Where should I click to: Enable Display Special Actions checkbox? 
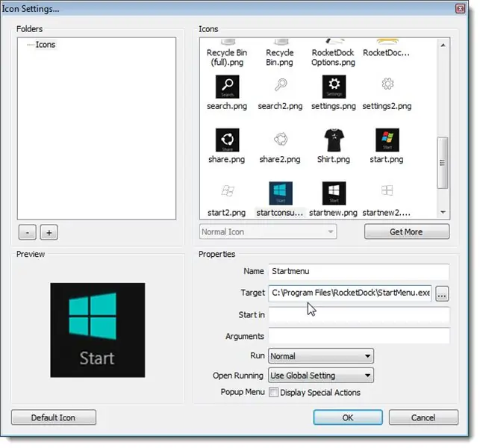274,393
